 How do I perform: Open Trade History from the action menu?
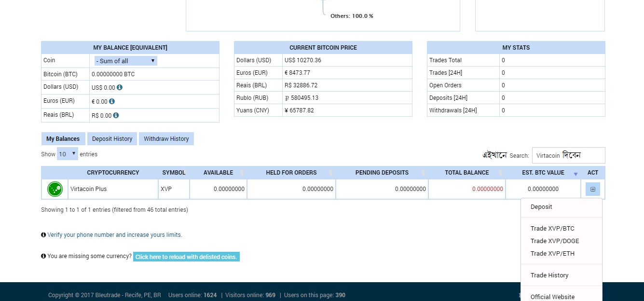pyautogui.click(x=549, y=275)
